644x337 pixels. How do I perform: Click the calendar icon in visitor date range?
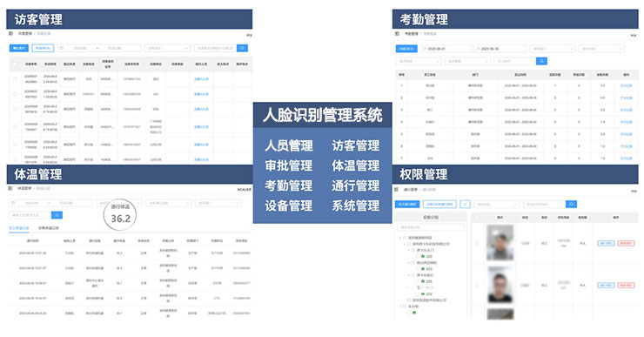pyautogui.click(x=62, y=48)
